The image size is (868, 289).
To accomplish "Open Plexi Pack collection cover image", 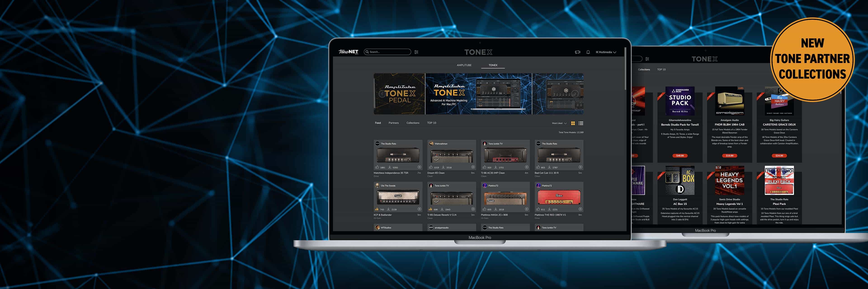I will [779, 180].
